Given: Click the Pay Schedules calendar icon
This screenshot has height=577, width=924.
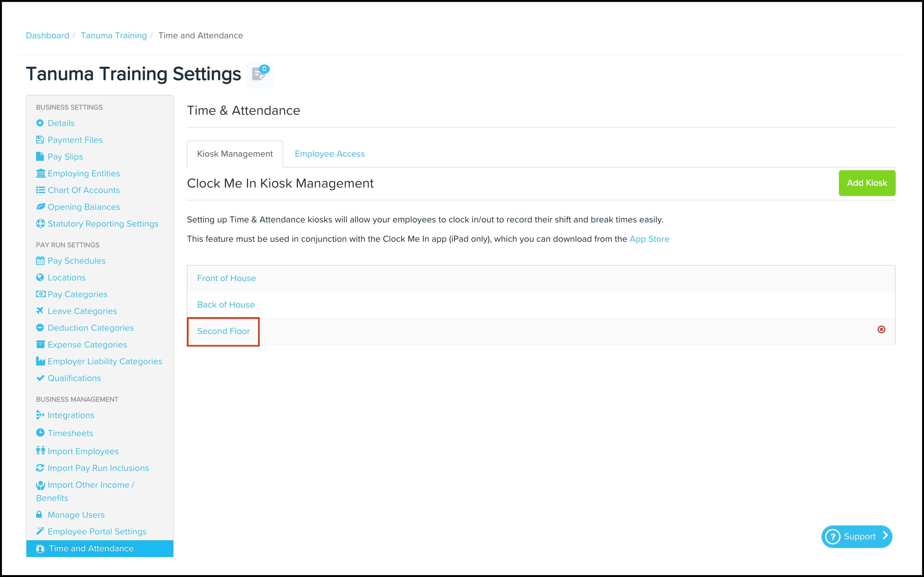Looking at the screenshot, I should point(40,261).
